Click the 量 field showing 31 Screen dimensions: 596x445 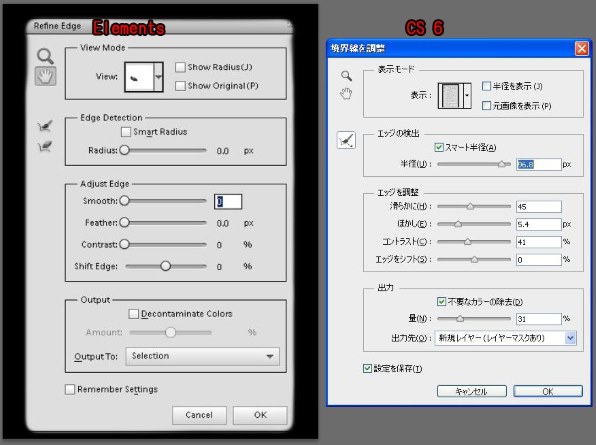click(539, 319)
